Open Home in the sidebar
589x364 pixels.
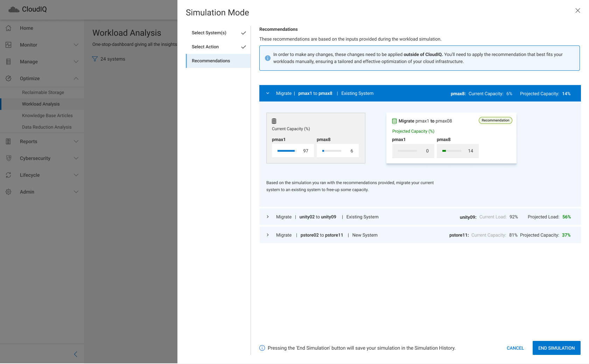42,28
